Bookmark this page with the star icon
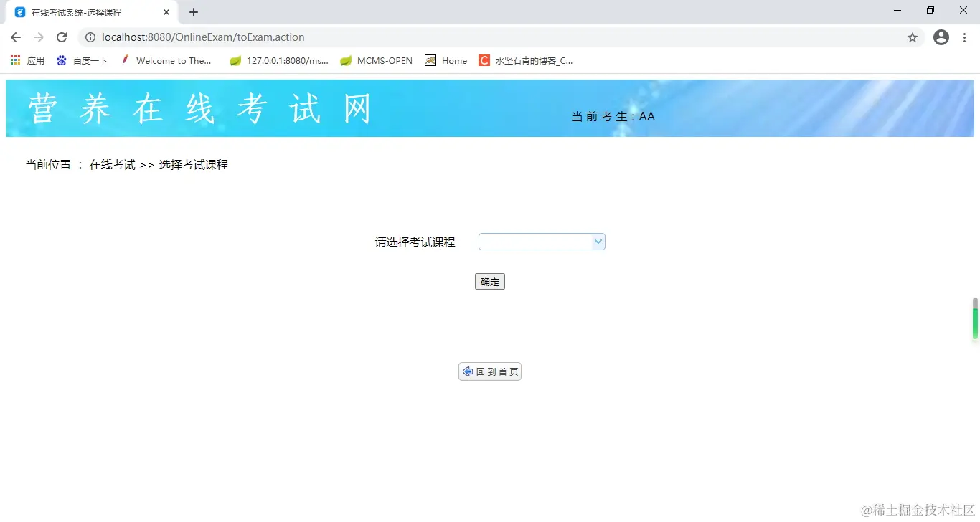The width and height of the screenshot is (980, 522). 912,37
